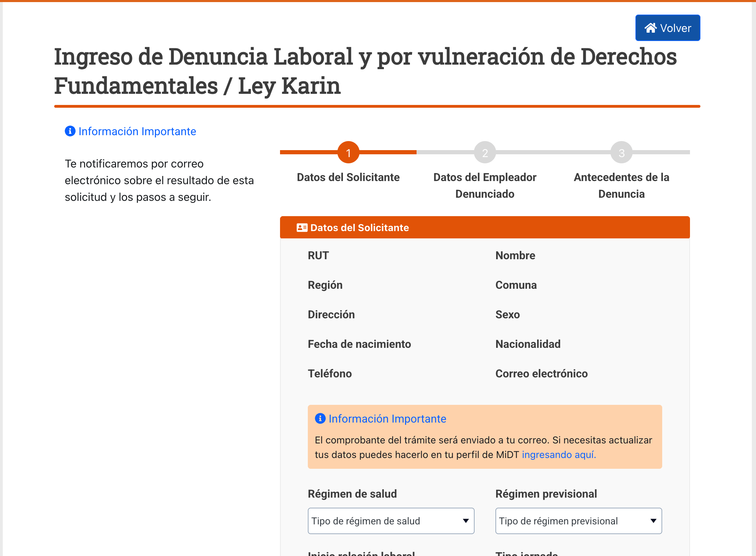756x556 pixels.
Task: Open the sidebar Información Importante link
Action: (137, 131)
